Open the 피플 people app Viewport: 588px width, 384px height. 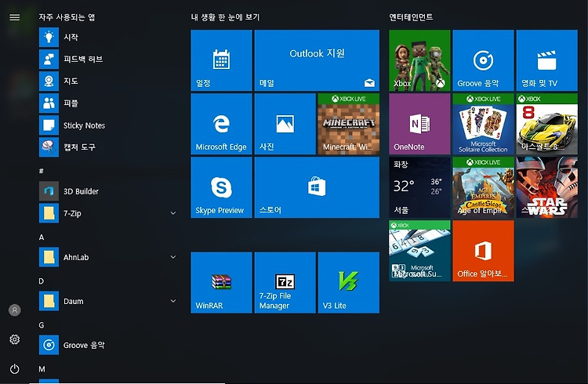coord(109,103)
